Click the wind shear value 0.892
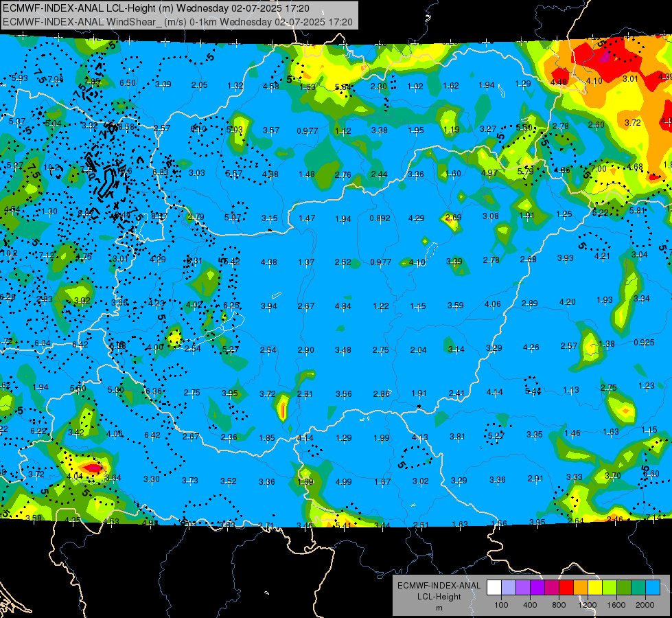The image size is (672, 618). (380, 218)
